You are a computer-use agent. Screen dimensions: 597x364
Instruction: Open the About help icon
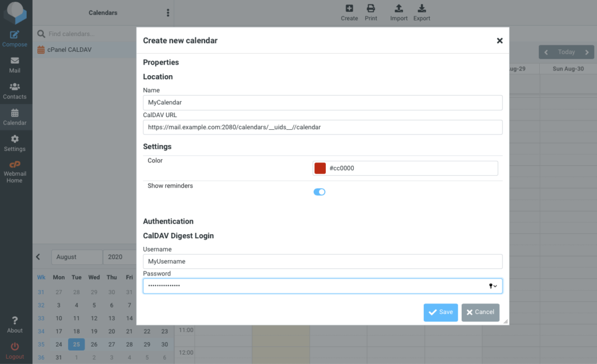click(x=15, y=321)
